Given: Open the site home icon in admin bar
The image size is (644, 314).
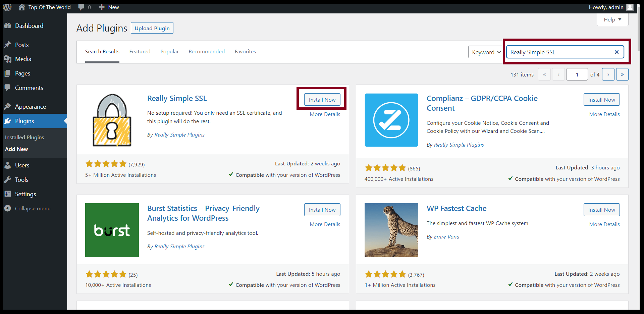Looking at the screenshot, I should coord(22,7).
